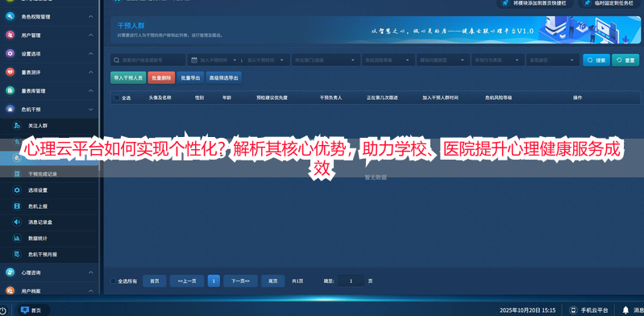Viewport: 644px width, 316px height.
Task: Click the 数据统计 bar chart icon
Action: pyautogui.click(x=17, y=239)
